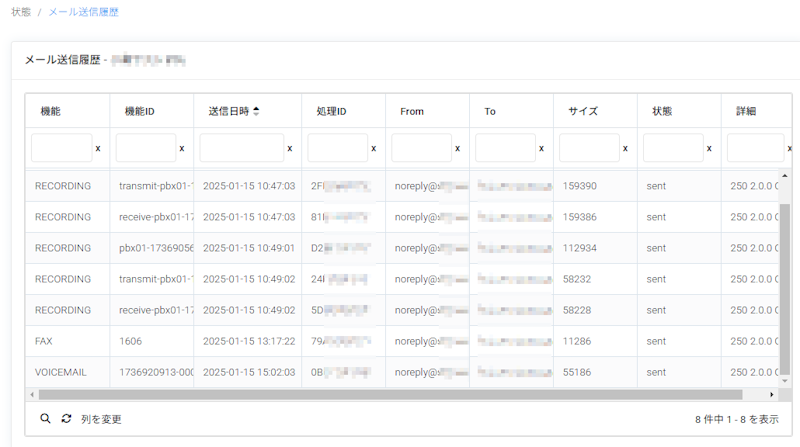Focus the To column filter input
The height and width of the screenshot is (447, 800).
pos(504,148)
